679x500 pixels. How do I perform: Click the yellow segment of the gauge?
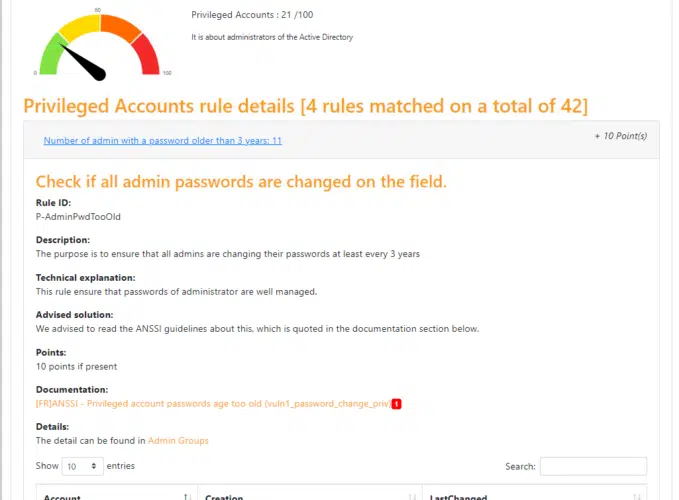(x=80, y=26)
